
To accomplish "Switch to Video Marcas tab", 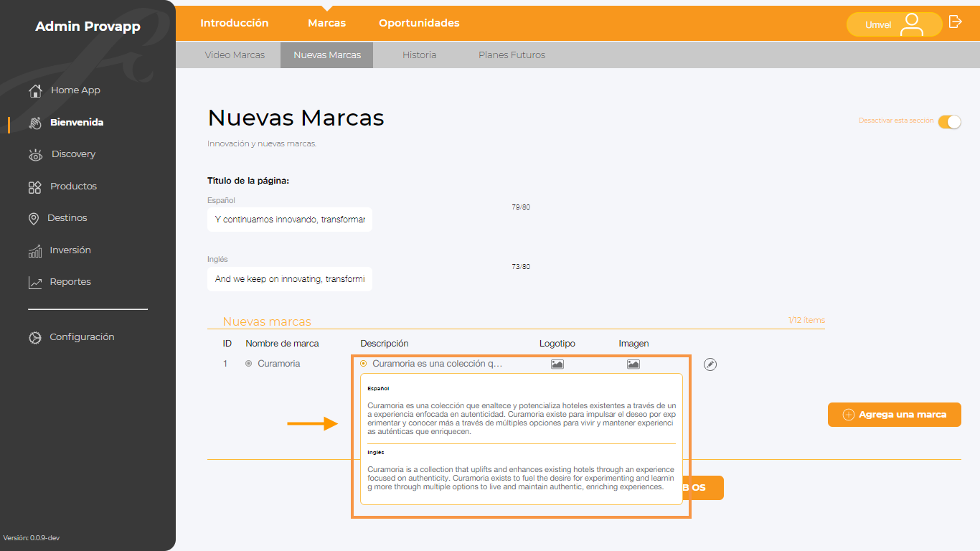I will [235, 55].
